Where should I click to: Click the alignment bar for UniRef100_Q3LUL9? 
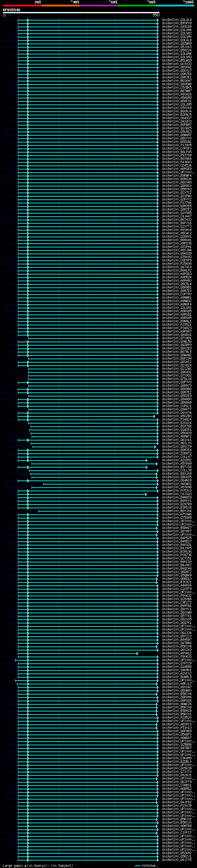tap(88, 20)
